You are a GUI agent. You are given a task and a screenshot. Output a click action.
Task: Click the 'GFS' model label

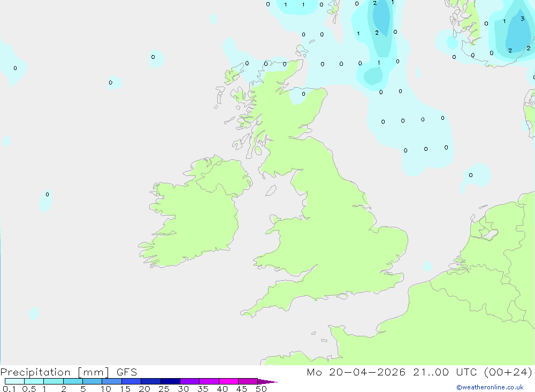(x=127, y=372)
